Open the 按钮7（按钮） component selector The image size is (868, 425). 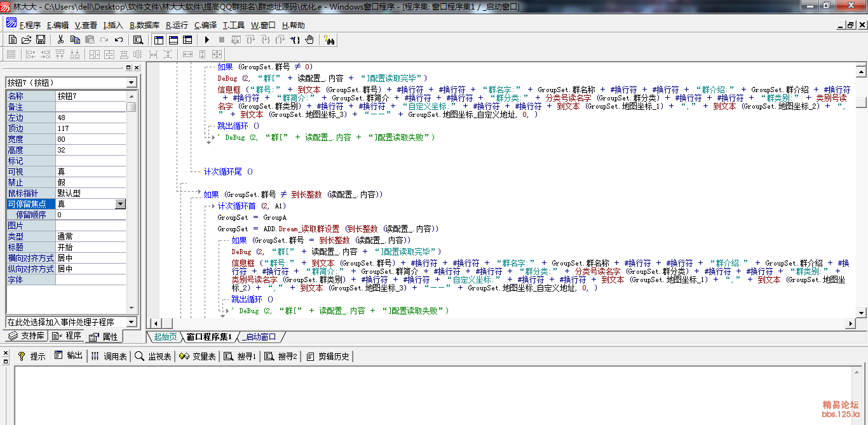click(71, 83)
